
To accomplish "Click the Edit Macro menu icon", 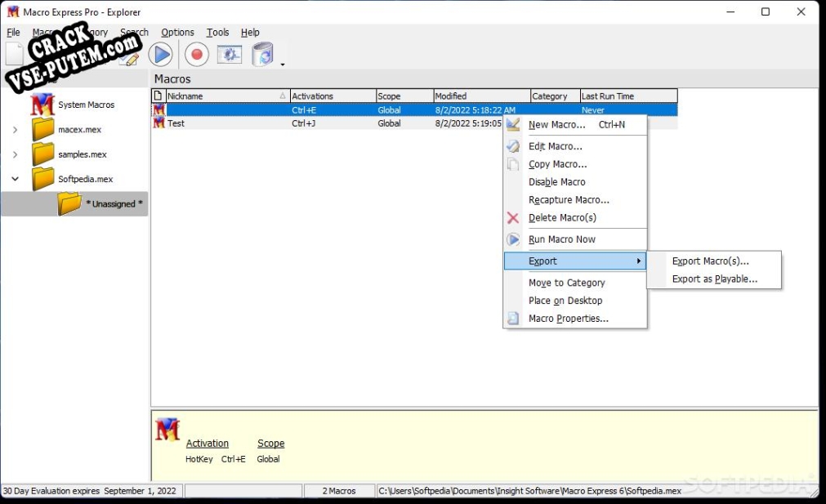I will (x=513, y=146).
